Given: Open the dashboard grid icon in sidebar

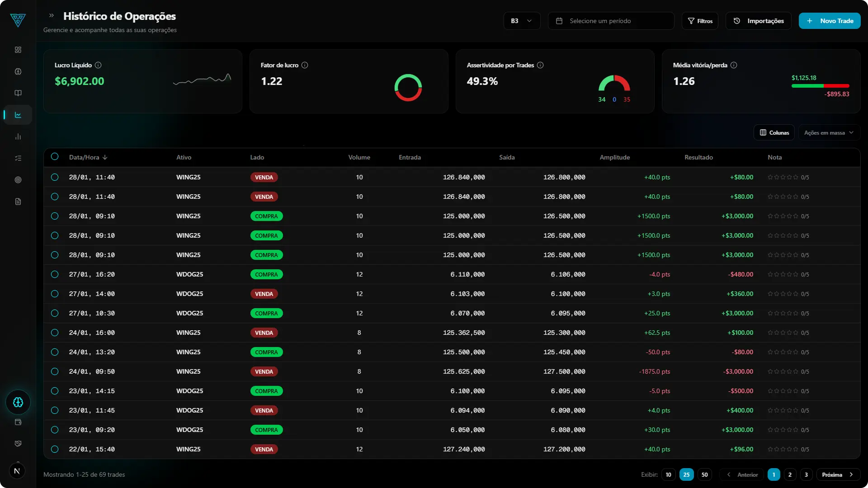Looking at the screenshot, I should 18,50.
